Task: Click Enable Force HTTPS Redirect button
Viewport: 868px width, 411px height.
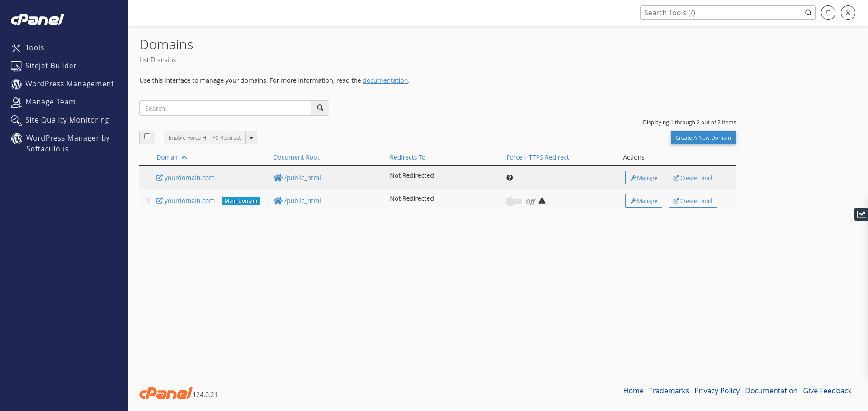Action: coord(205,138)
